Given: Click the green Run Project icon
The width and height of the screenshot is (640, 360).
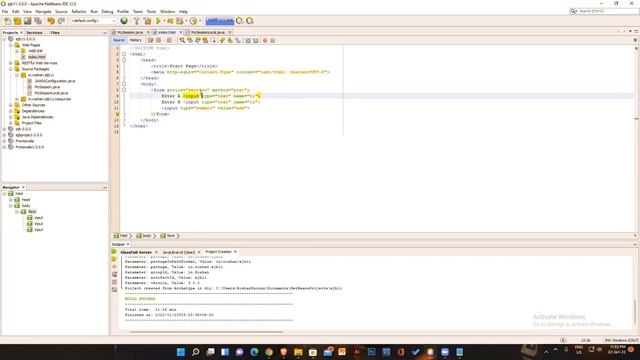Looking at the screenshot, I should tap(158, 21).
